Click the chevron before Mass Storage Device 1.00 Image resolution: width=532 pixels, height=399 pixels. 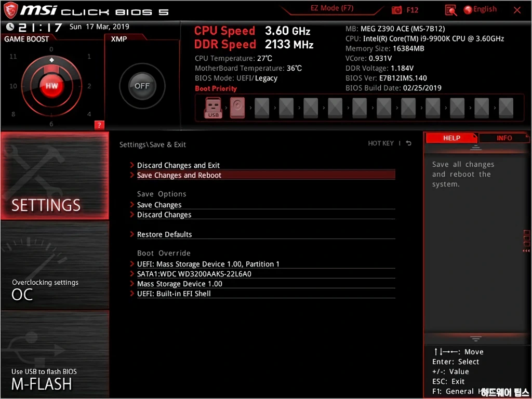[132, 283]
